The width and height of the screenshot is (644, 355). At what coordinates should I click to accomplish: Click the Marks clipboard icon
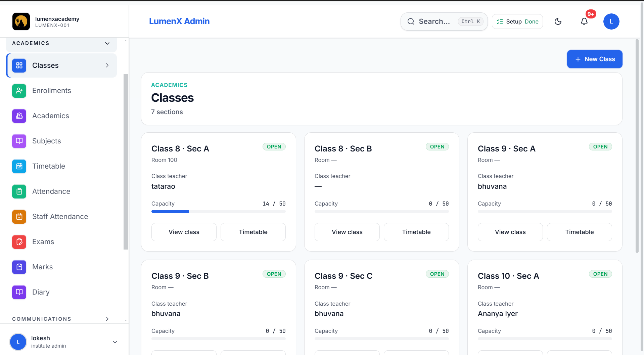pyautogui.click(x=19, y=267)
